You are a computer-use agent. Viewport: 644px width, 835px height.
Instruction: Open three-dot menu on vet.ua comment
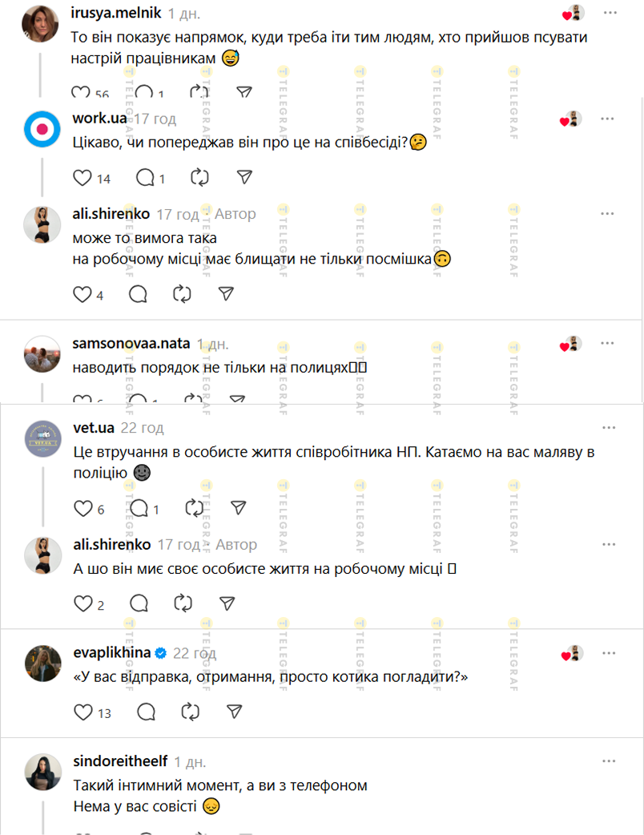click(609, 428)
